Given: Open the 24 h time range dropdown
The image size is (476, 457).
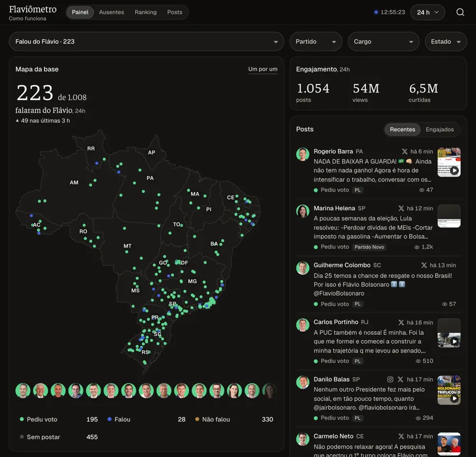Looking at the screenshot, I should (427, 12).
